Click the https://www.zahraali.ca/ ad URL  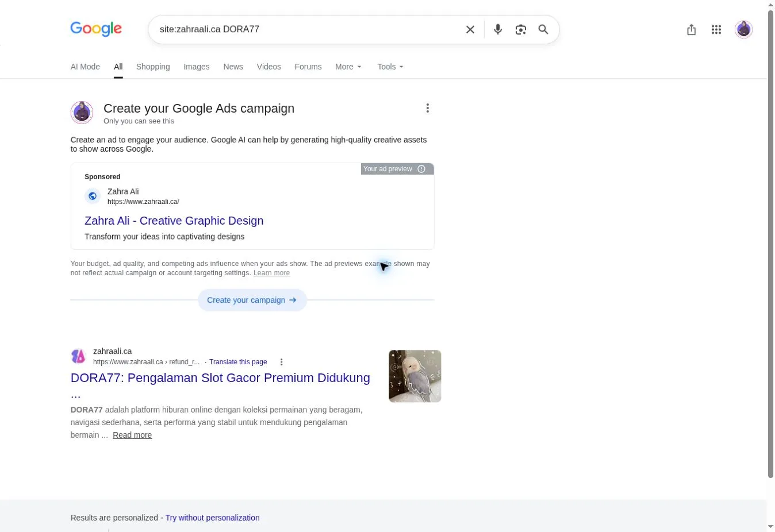[143, 202]
